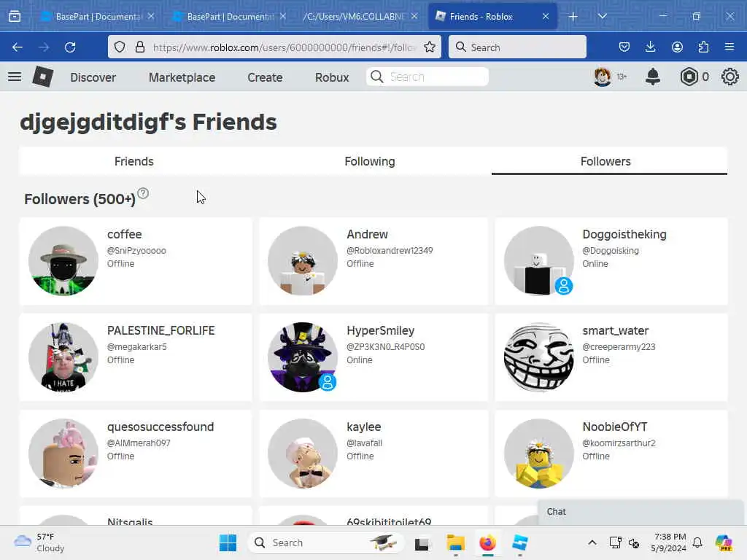Bookmark this page with the star icon

(x=429, y=47)
